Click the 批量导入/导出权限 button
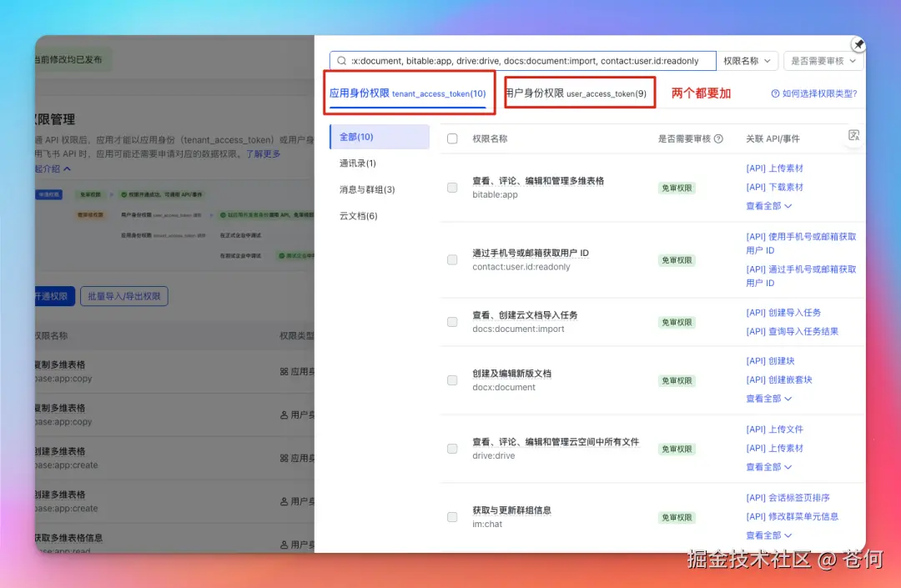Viewport: 901px width, 588px height. [x=123, y=296]
